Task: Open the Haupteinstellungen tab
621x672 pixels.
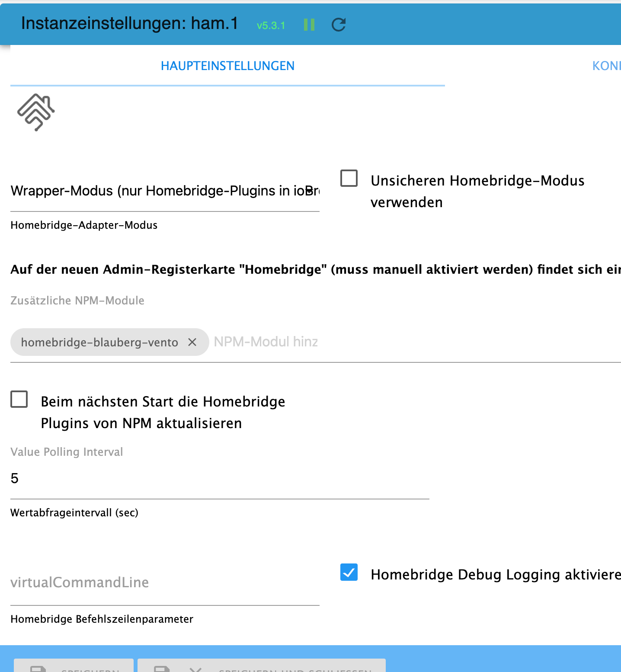Action: (x=227, y=66)
